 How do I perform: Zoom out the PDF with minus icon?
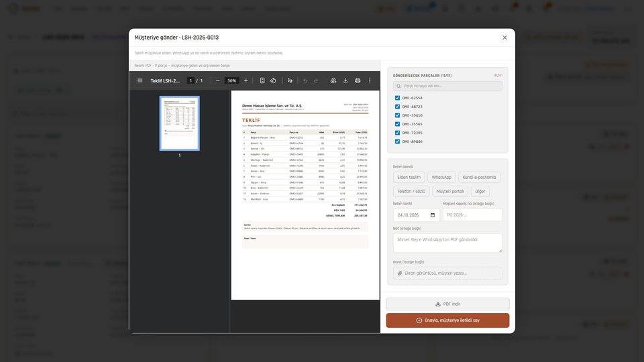(217, 80)
